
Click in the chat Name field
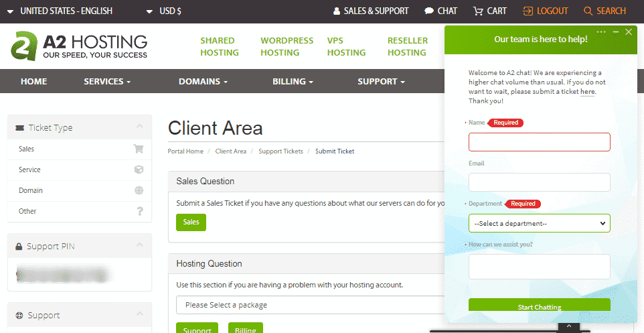(x=540, y=142)
